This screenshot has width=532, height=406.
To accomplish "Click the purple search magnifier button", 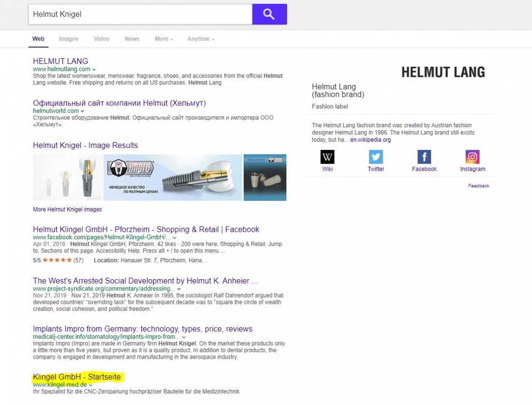I will [x=269, y=15].
